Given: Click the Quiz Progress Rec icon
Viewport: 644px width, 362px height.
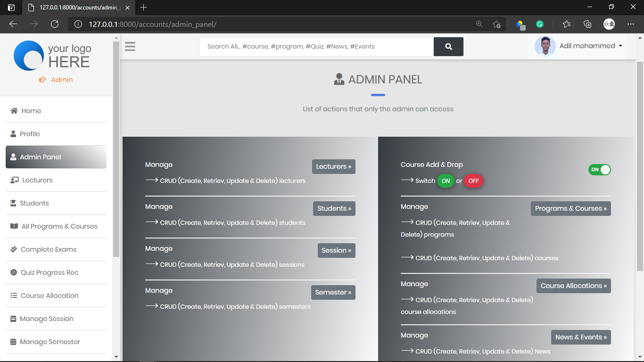Looking at the screenshot, I should click(14, 272).
